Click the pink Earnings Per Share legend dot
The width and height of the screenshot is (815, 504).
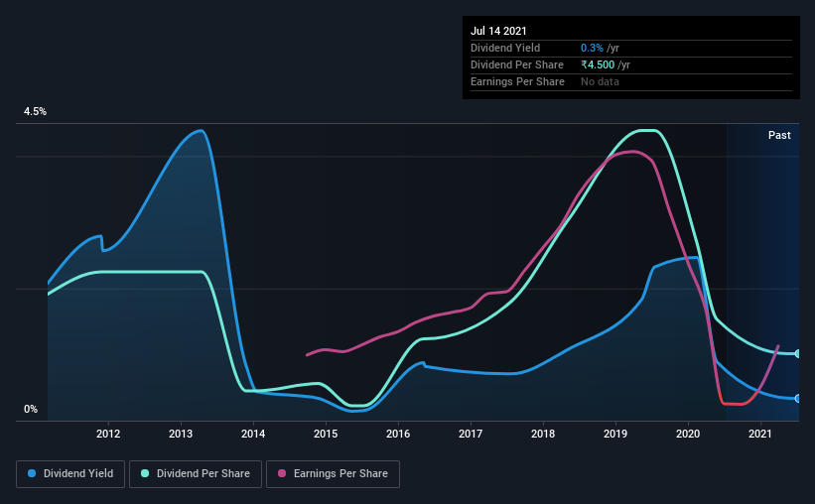coord(282,473)
